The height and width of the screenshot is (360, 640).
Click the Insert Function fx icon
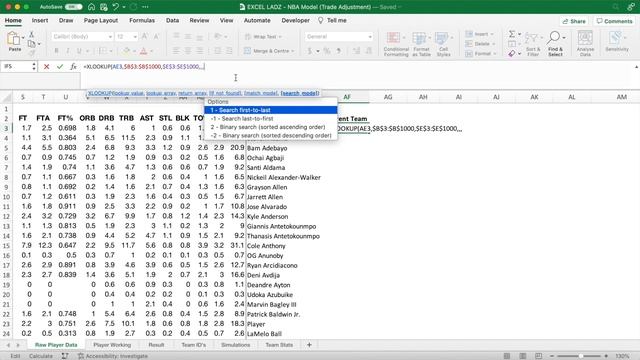click(x=73, y=67)
